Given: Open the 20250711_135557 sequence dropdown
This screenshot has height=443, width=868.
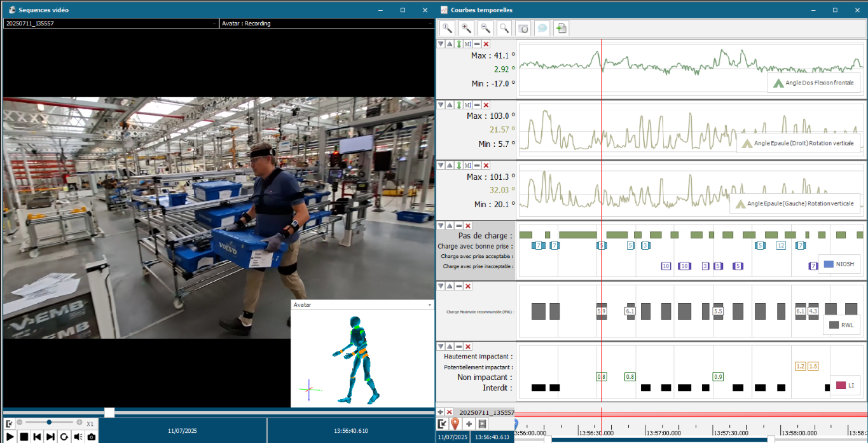Looking at the screenshot, I should (214, 24).
